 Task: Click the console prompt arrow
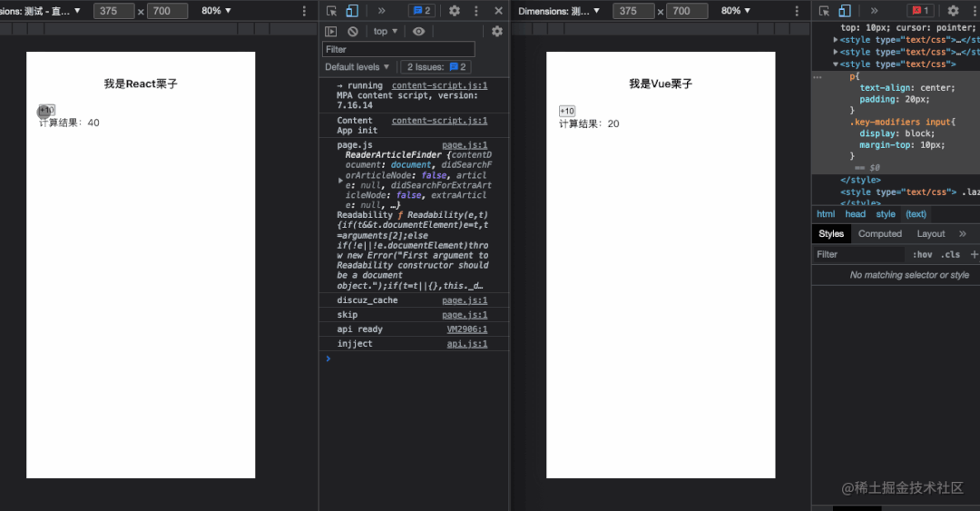pos(328,359)
